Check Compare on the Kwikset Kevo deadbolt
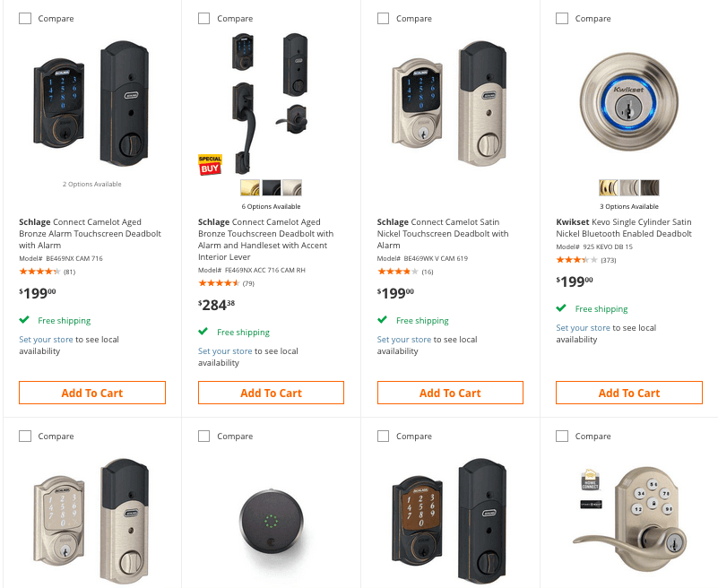Screen dimensions: 718x588 [x=562, y=17]
